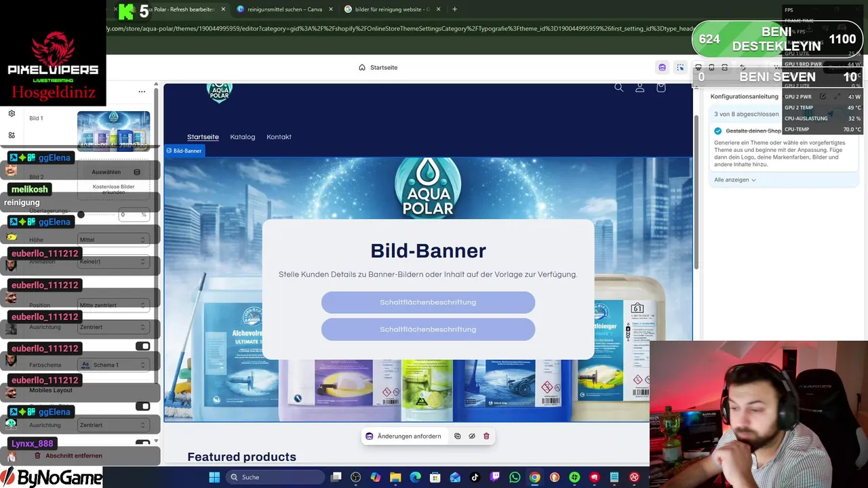
Task: Click the Windows taskbar Suche field
Action: pyautogui.click(x=277, y=477)
